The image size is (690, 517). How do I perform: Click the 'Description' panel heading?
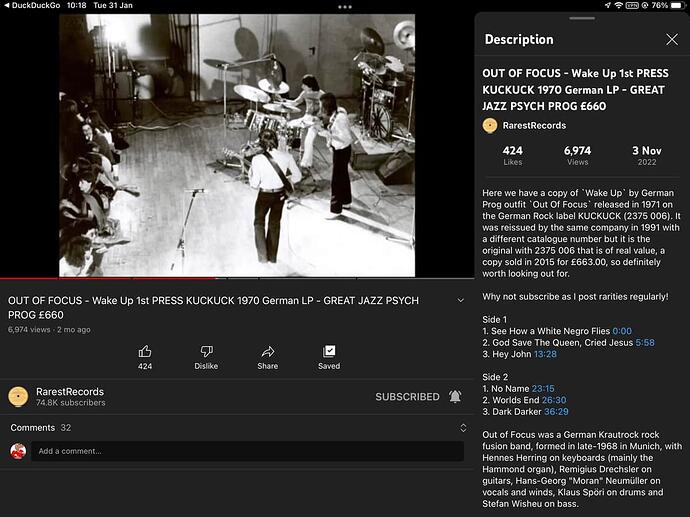(x=519, y=40)
